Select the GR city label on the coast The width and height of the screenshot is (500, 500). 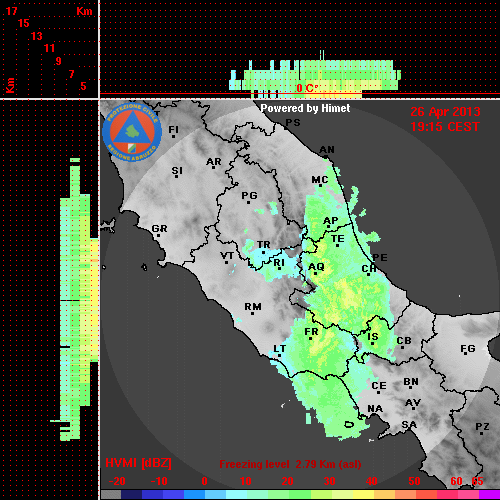pos(159,229)
